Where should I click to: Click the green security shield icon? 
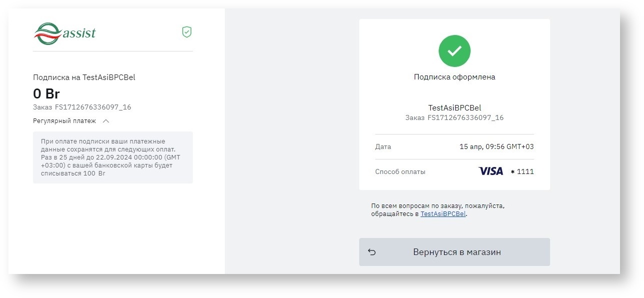click(x=187, y=32)
